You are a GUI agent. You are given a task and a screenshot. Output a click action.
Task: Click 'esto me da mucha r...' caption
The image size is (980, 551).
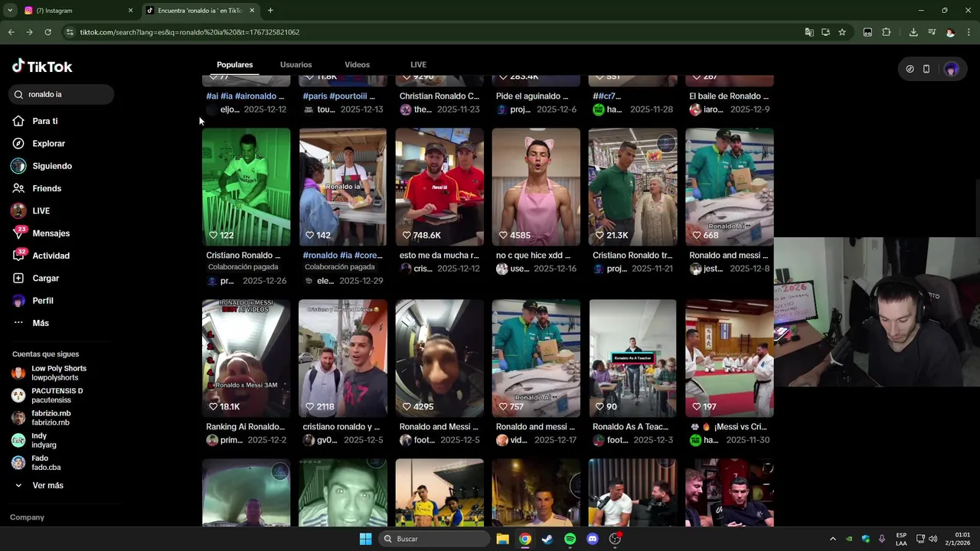coord(439,256)
